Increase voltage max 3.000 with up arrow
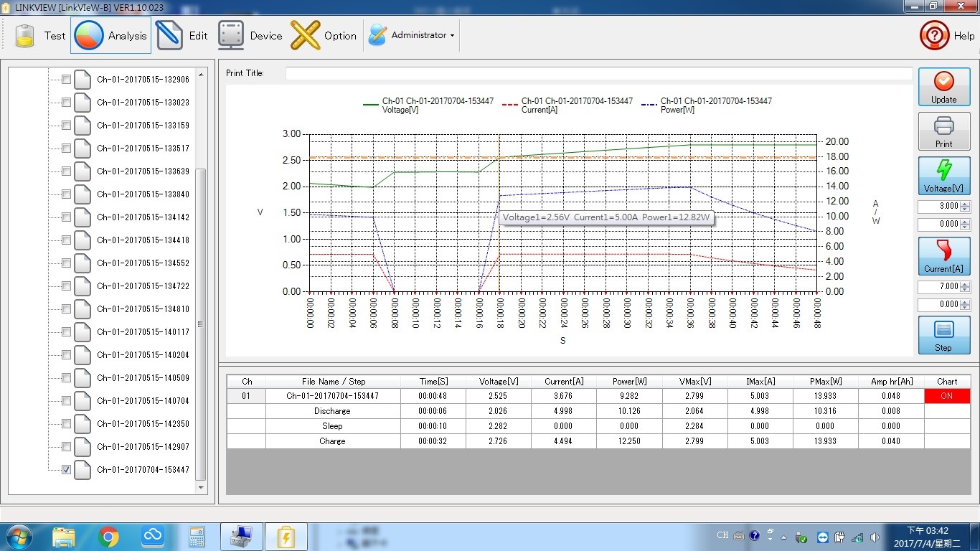The height and width of the screenshot is (551, 980). (965, 203)
